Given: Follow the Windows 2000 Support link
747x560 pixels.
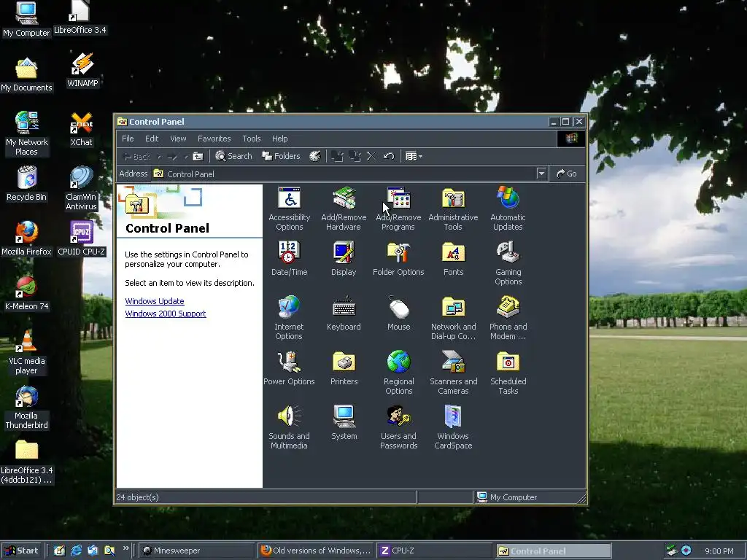Looking at the screenshot, I should (166, 314).
